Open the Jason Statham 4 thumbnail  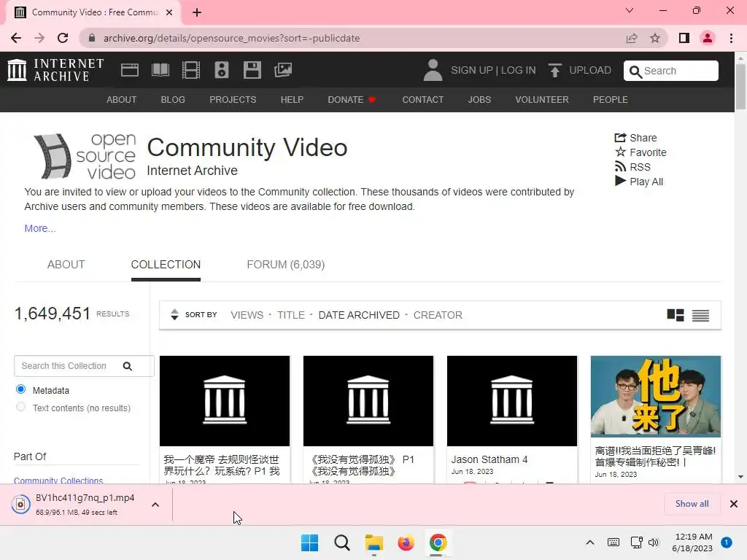coord(511,400)
